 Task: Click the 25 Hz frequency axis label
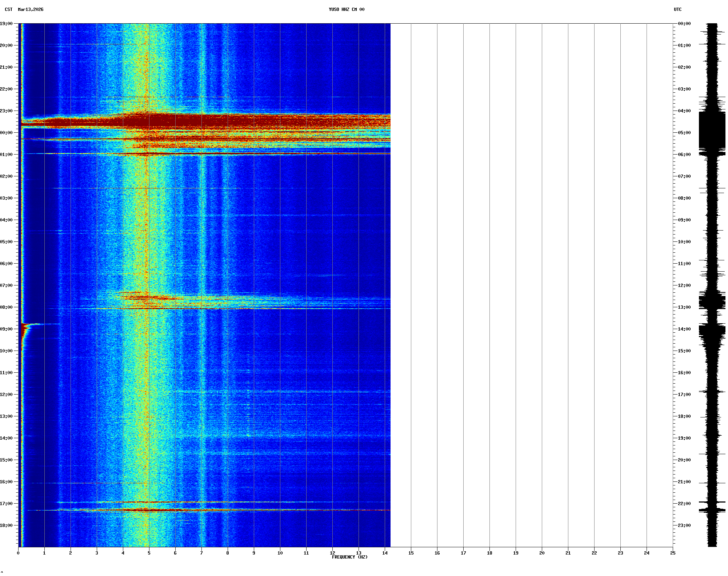(673, 553)
